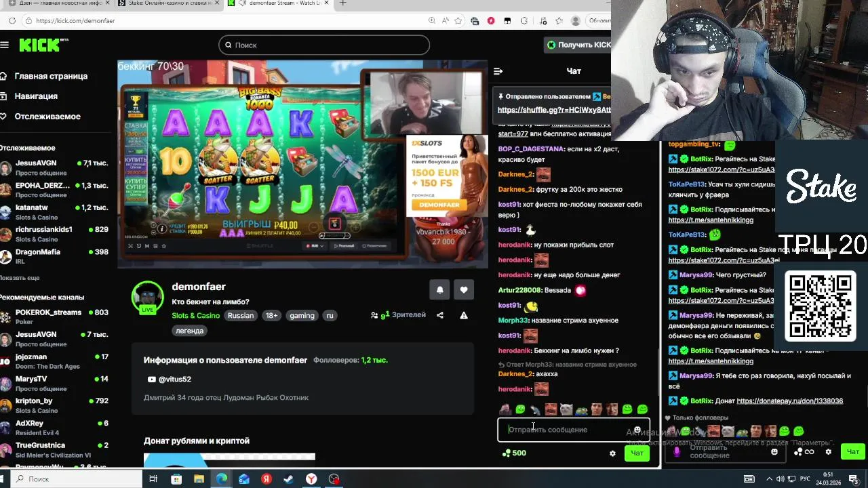
Task: Open the Kick hamburger menu
Action: coord(5,45)
